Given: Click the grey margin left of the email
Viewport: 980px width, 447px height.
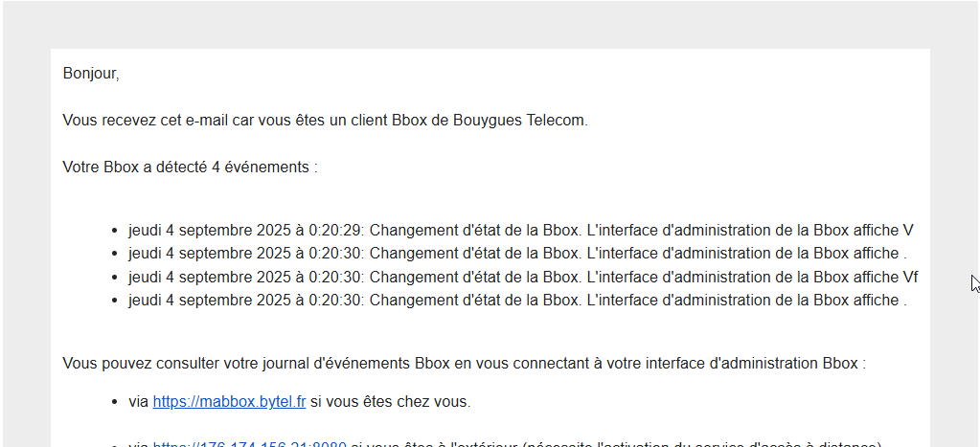Looking at the screenshot, I should (26, 250).
